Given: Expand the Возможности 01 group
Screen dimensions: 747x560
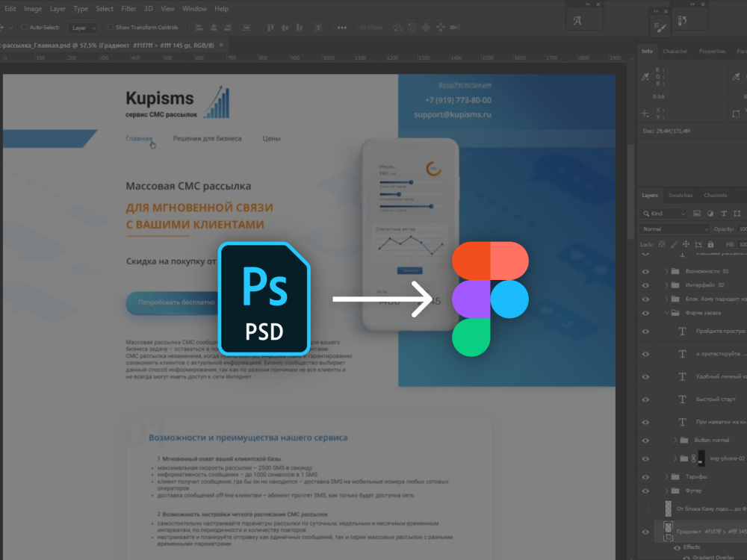Looking at the screenshot, I should pyautogui.click(x=666, y=272).
